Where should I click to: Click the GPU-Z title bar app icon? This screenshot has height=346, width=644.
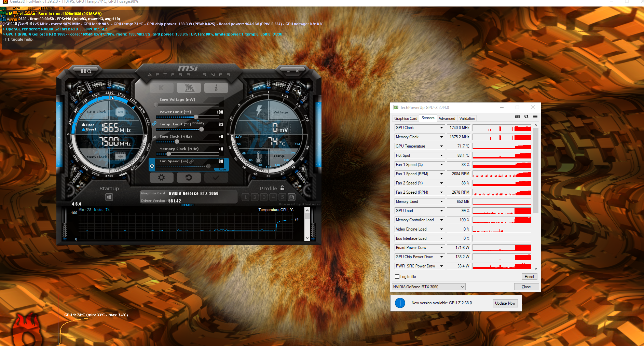pos(396,107)
